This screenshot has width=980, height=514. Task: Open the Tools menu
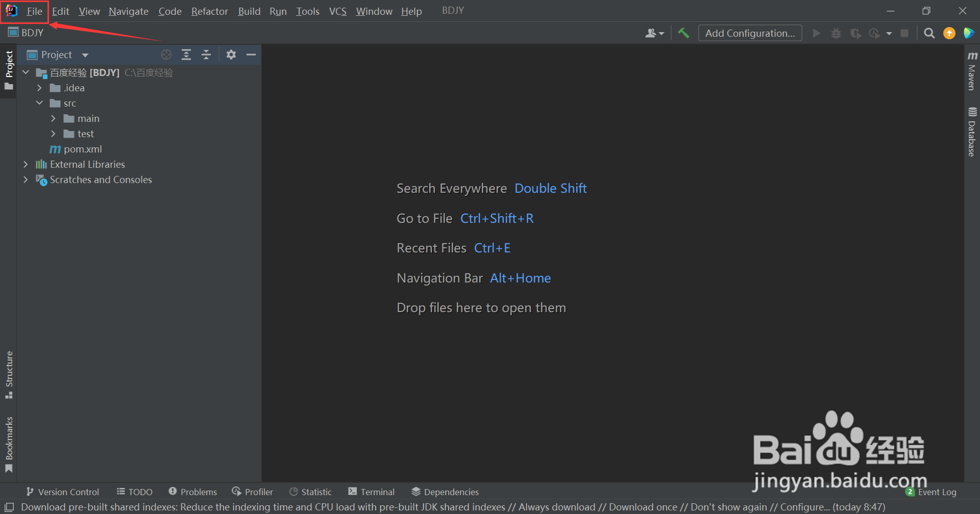click(x=308, y=11)
